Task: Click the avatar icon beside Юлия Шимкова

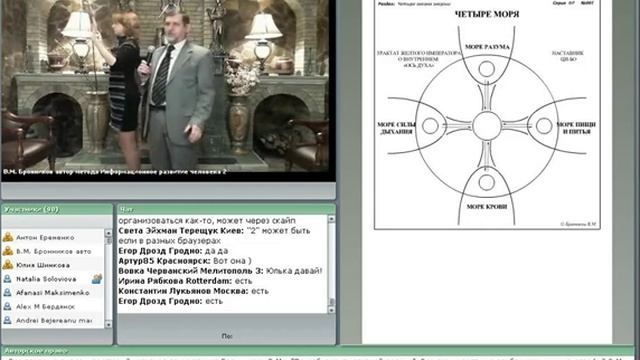Action: (x=8, y=265)
